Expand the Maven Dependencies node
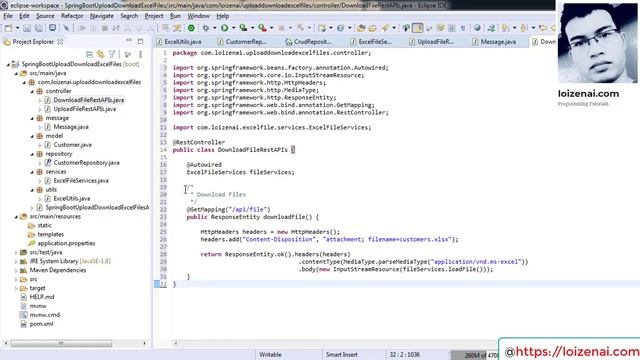Image resolution: width=640 pixels, height=360 pixels. pyautogui.click(x=16, y=271)
